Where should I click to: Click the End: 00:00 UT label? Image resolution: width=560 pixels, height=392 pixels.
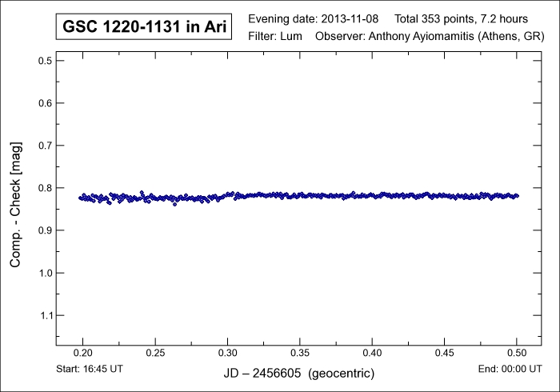[511, 371]
